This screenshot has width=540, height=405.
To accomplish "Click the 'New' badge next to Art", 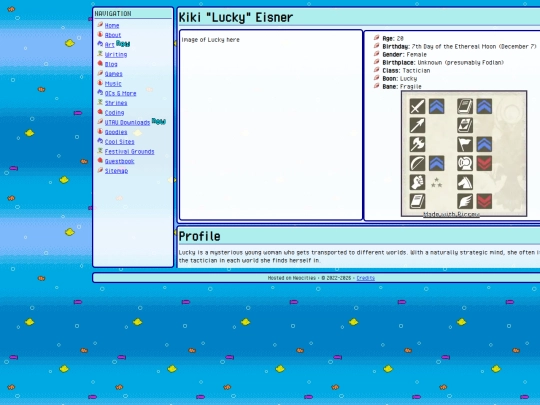I will 123,44.
